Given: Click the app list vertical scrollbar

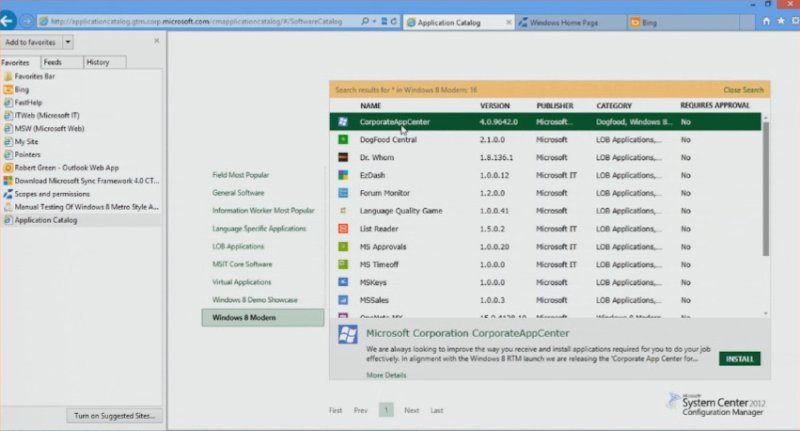Looking at the screenshot, I should [x=765, y=189].
